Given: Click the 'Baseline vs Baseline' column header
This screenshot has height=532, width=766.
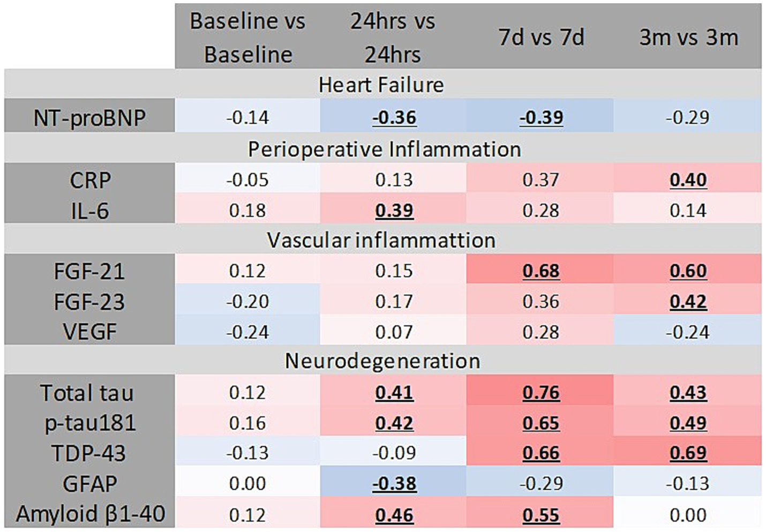Looking at the screenshot, I should point(247,38).
